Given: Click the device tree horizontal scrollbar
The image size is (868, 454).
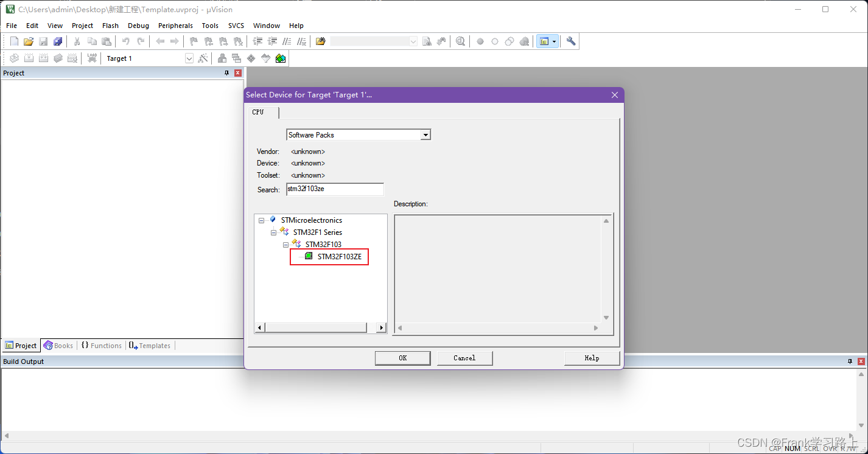Looking at the screenshot, I should [x=321, y=328].
